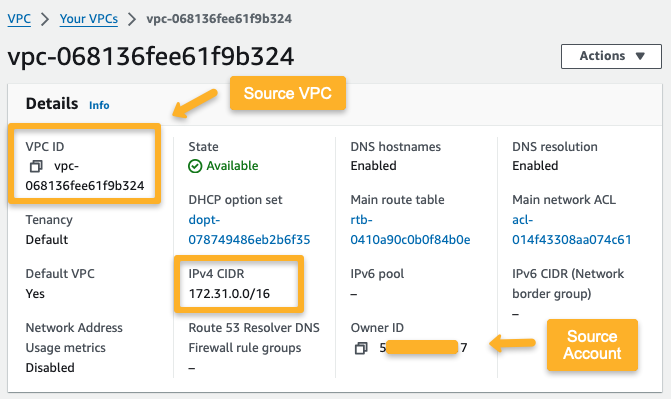Copy the VPC ID with the copy icon
671x399 pixels.
(36, 166)
